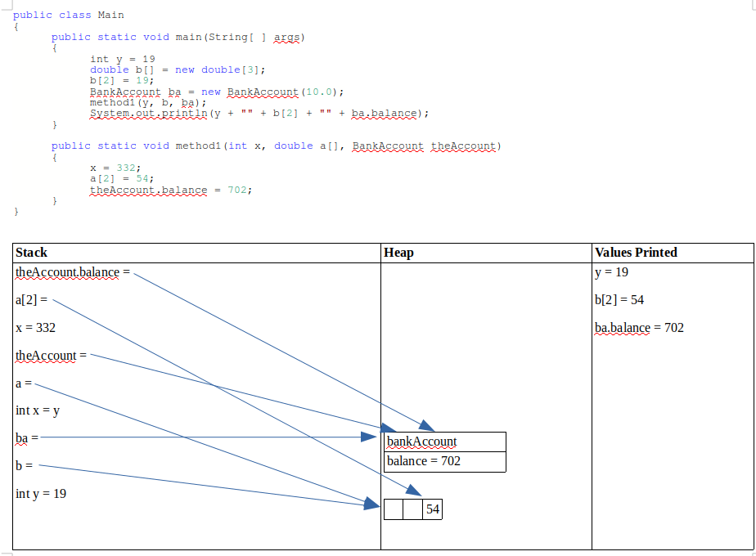
Task: Click the 'int y = 19' stack entry
Action: [41, 494]
